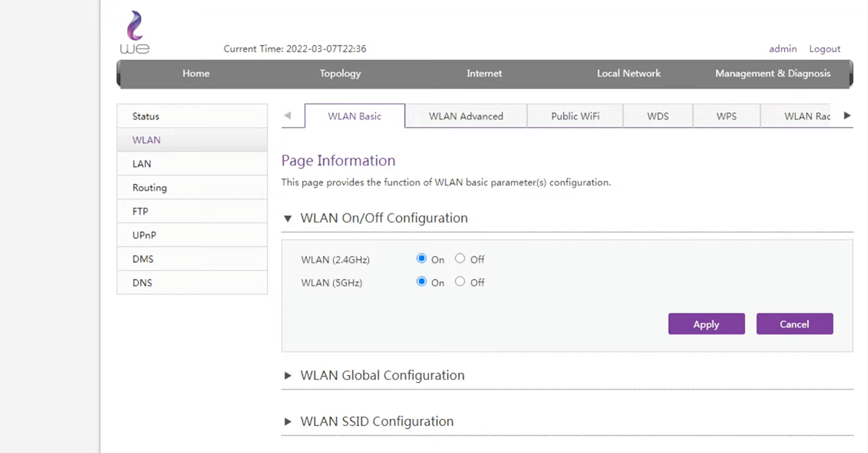Select LAN in the left sidebar
The height and width of the screenshot is (453, 868).
142,164
